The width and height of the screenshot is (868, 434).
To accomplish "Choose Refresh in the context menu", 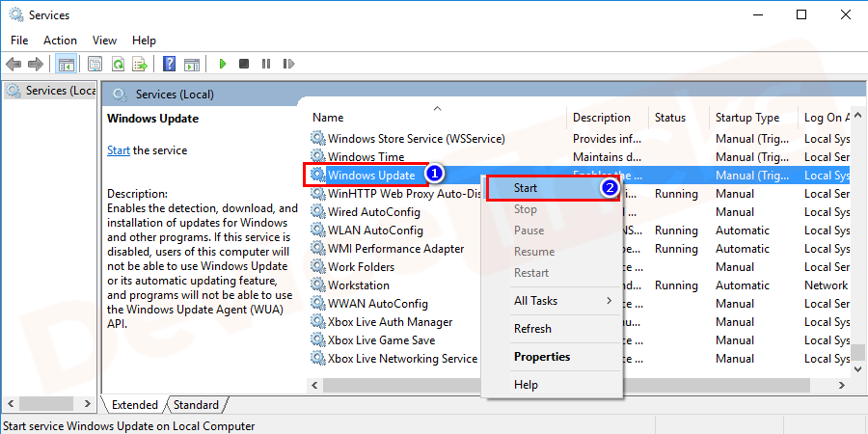I will 553,328.
